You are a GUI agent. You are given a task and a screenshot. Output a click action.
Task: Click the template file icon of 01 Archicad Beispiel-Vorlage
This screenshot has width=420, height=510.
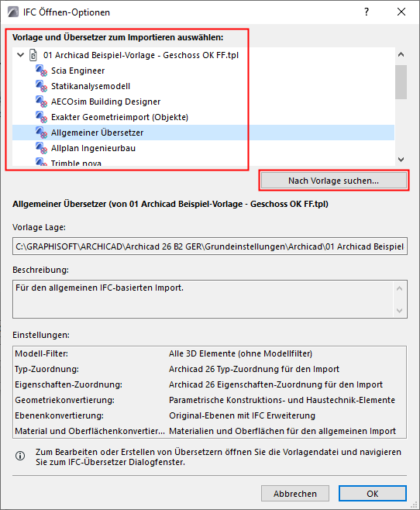(x=33, y=55)
